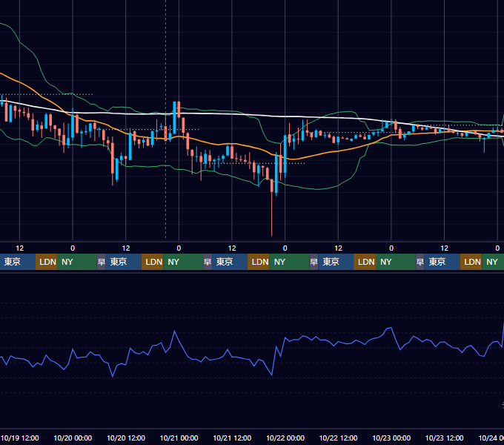This screenshot has width=504, height=445.
Task: Pick the 10/22 00:00 date label
Action: pos(285,438)
